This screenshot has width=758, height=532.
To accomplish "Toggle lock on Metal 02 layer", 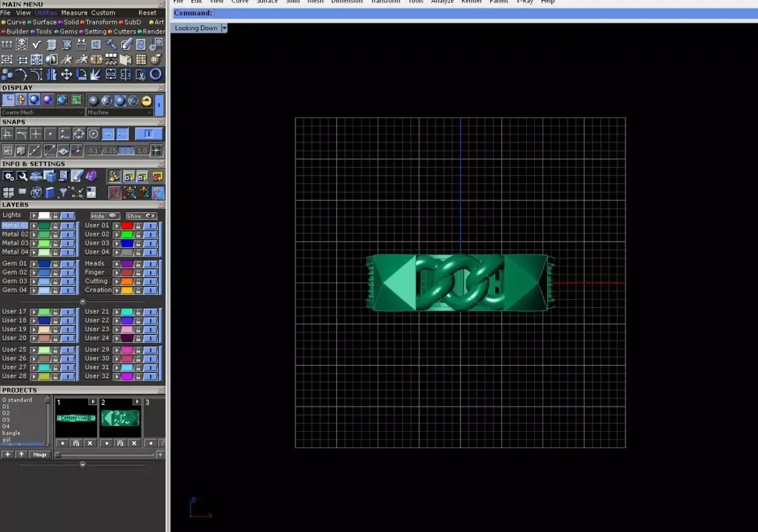I will pyautogui.click(x=56, y=235).
